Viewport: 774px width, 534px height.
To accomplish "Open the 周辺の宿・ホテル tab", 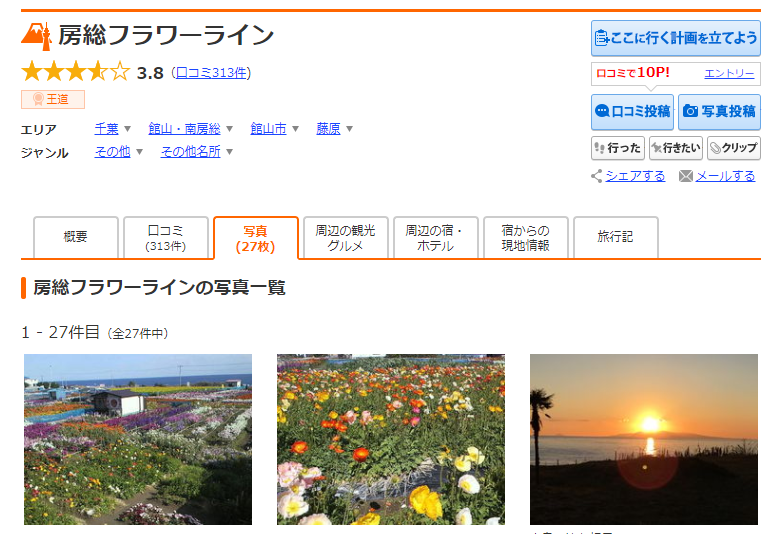I will [435, 237].
